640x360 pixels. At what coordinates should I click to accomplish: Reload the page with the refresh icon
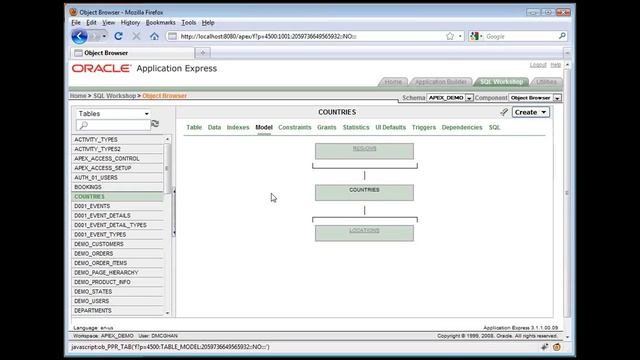click(118, 36)
